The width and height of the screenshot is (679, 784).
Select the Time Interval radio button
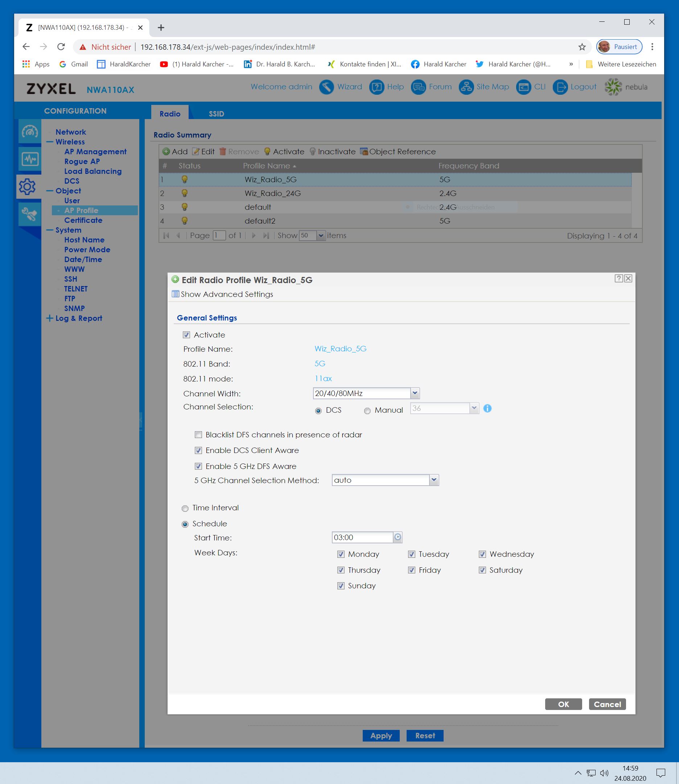185,509
